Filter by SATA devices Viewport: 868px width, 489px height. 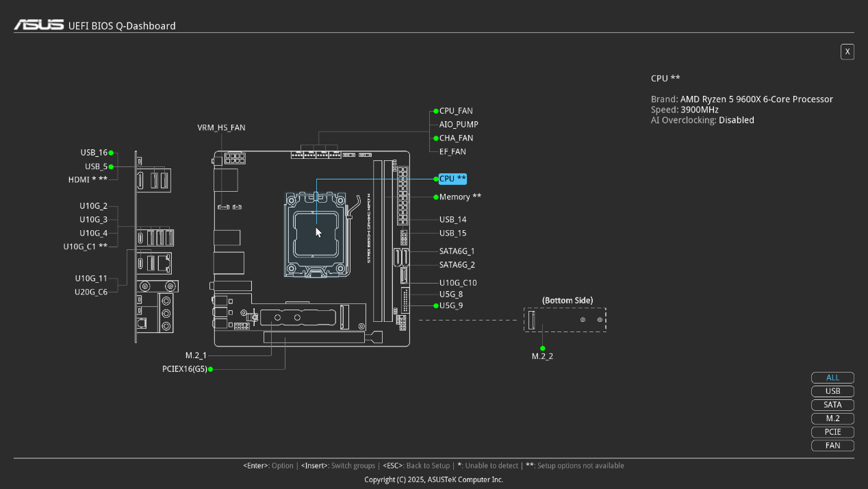[x=832, y=405]
